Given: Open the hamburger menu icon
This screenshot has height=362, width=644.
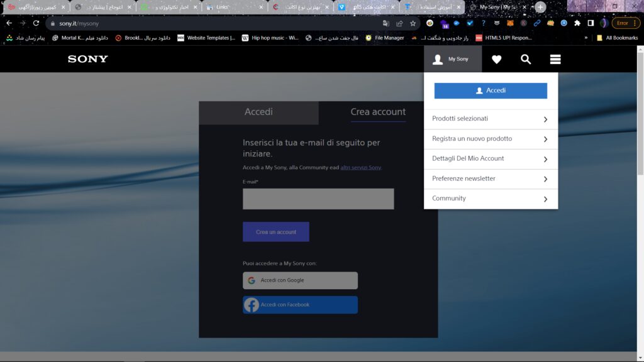Looking at the screenshot, I should (x=555, y=59).
